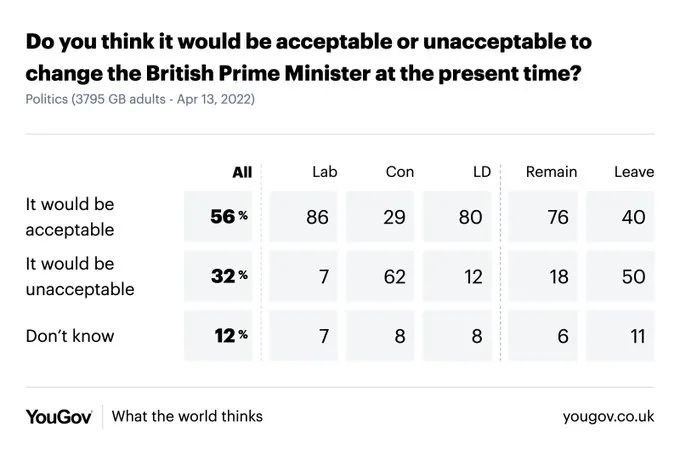Select the Con column header
Screen dimensions: 680x455
point(400,172)
